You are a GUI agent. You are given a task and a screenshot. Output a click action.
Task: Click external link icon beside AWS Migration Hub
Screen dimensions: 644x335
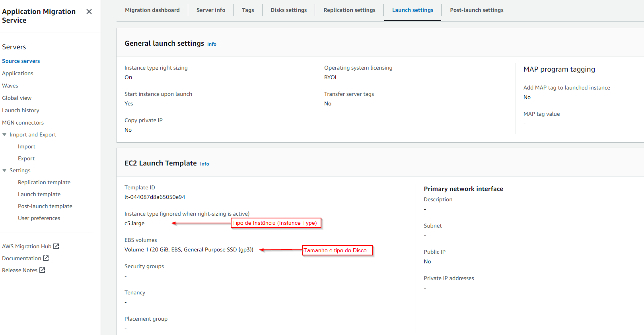tap(56, 246)
